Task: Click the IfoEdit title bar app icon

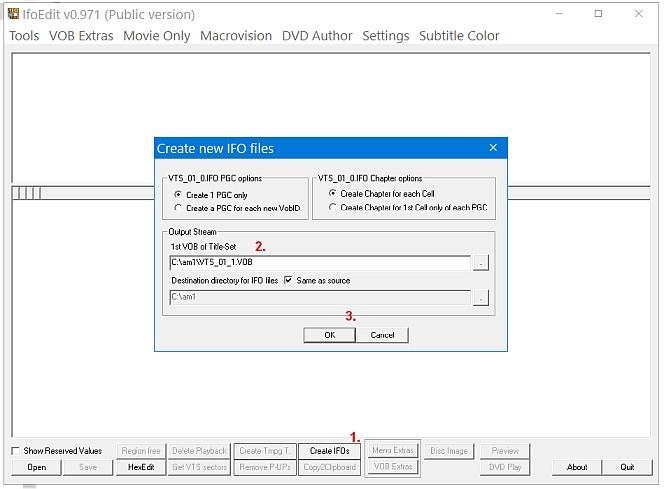Action: point(14,14)
